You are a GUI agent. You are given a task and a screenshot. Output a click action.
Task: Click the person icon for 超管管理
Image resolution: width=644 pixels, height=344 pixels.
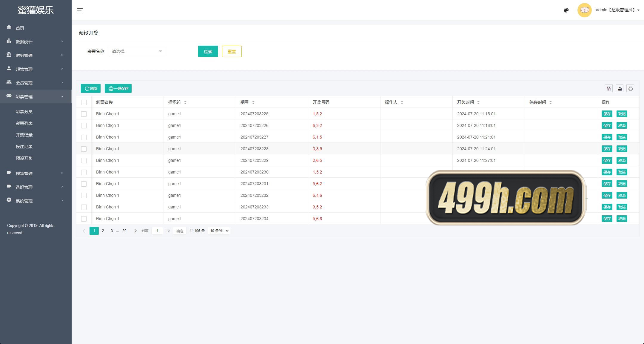coord(9,68)
